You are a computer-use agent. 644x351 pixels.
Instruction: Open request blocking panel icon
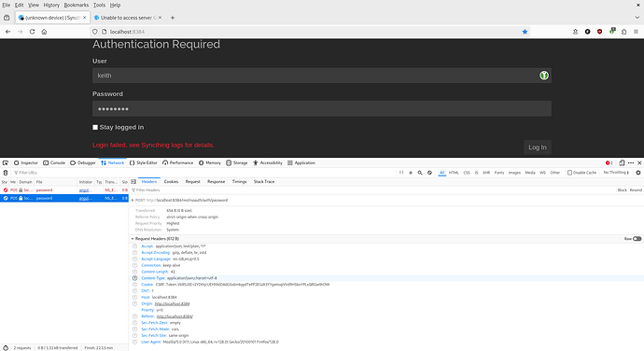(429, 173)
